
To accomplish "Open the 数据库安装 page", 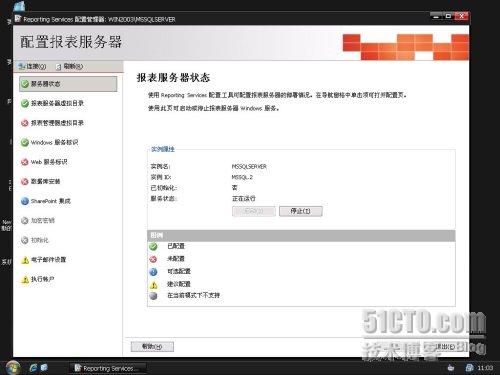I will coord(40,181).
